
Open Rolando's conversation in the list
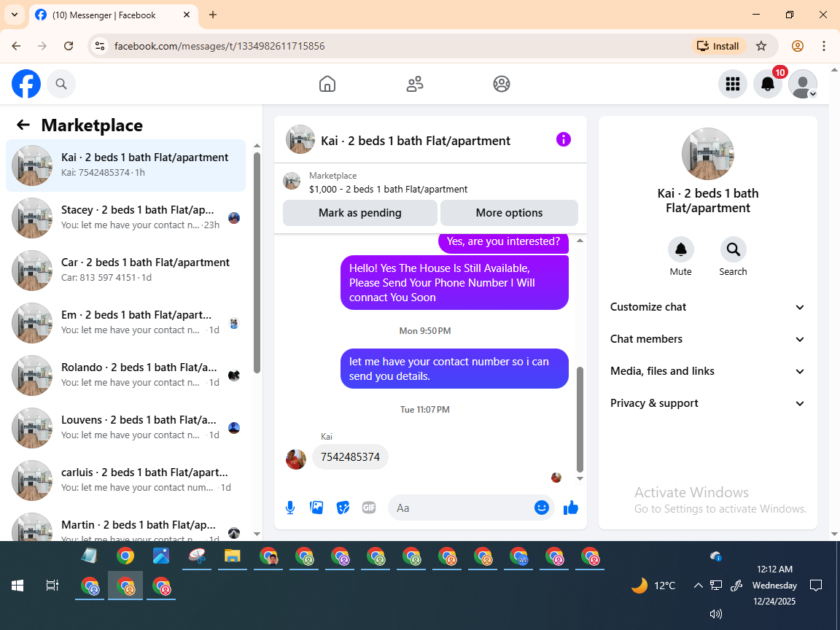pos(126,376)
